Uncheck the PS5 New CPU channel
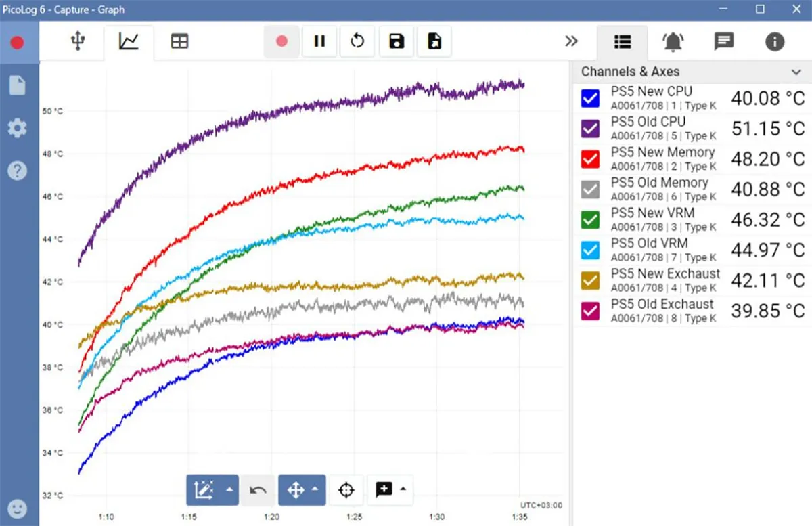This screenshot has width=812, height=526. 591,99
